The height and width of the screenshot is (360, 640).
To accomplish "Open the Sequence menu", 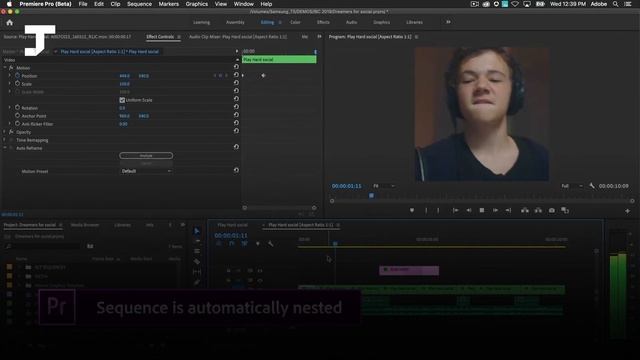I will click(139, 4).
